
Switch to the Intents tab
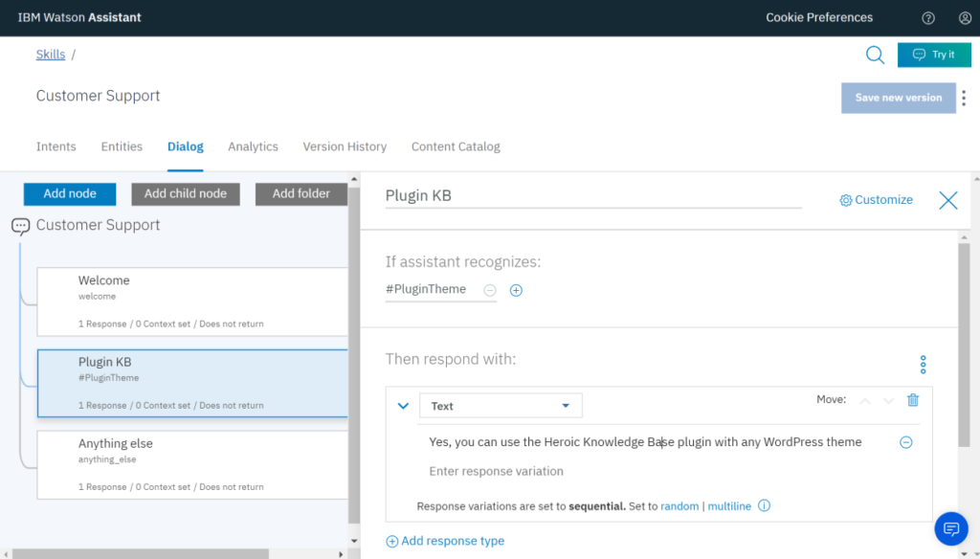point(56,146)
